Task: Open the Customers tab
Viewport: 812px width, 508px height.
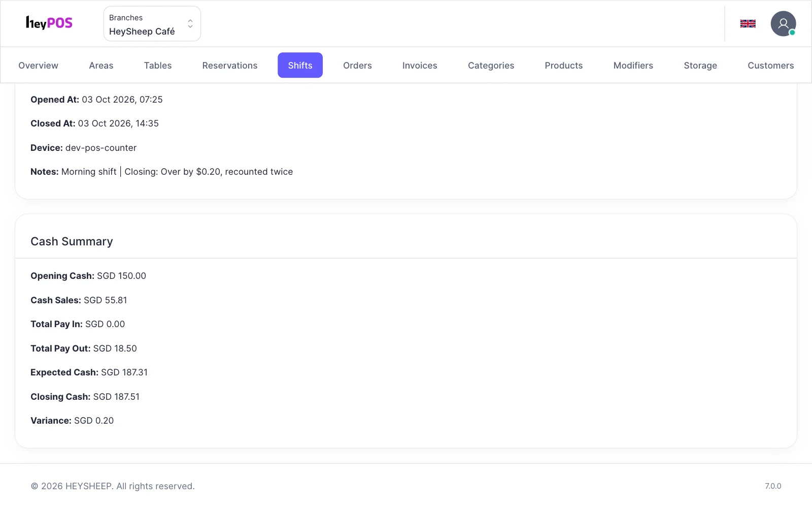Action: [x=770, y=66]
